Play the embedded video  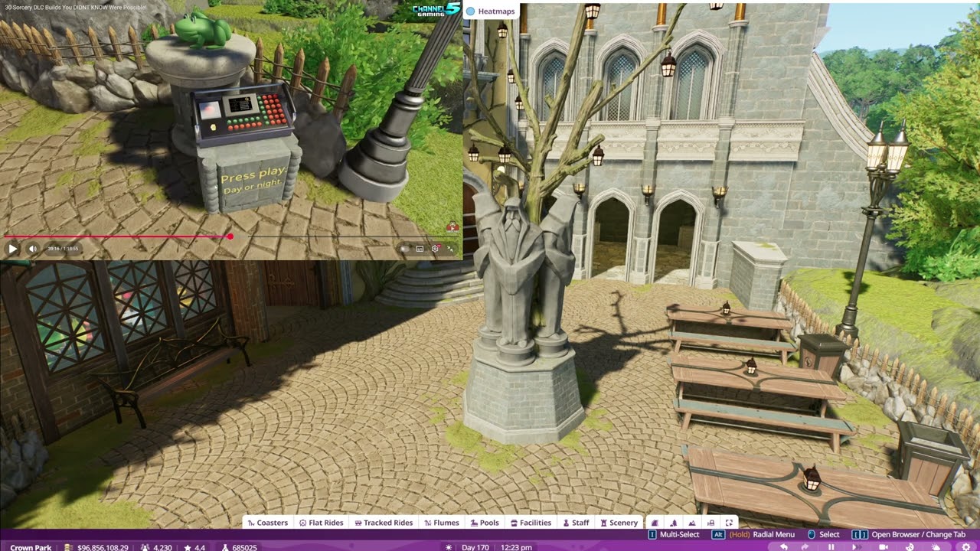pyautogui.click(x=12, y=249)
